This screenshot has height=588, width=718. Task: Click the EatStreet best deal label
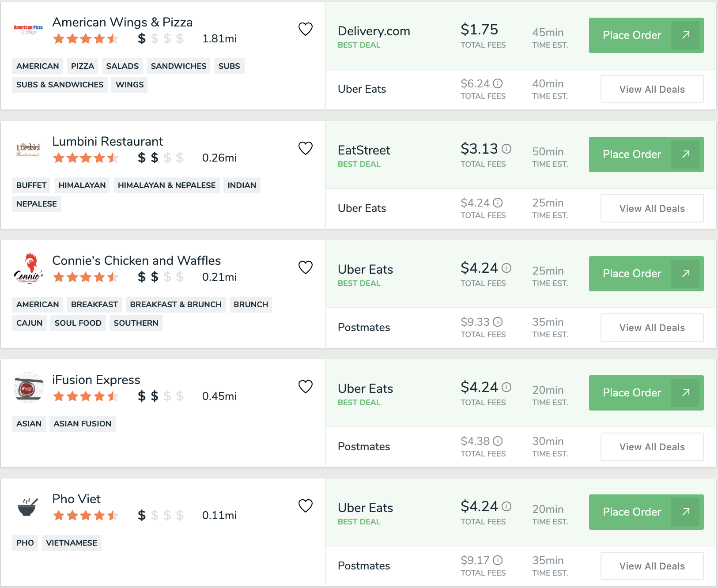click(x=359, y=164)
